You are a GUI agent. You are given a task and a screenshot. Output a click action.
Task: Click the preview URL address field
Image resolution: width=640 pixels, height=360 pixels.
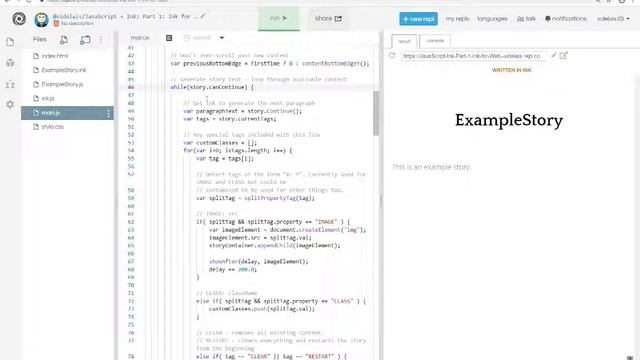(x=473, y=56)
